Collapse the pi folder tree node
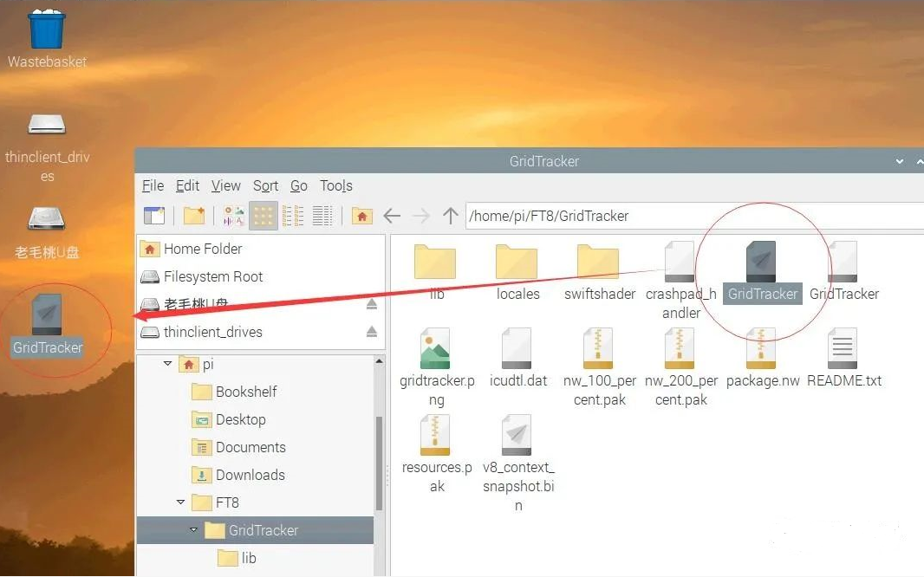The height and width of the screenshot is (577, 924). [167, 365]
